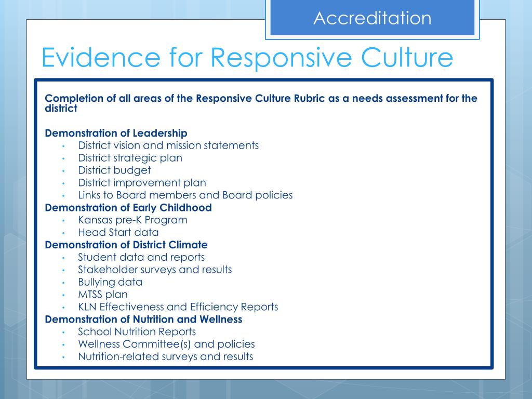Click the District budget bullet
Viewport: 532px width, 399px height.
114,170
